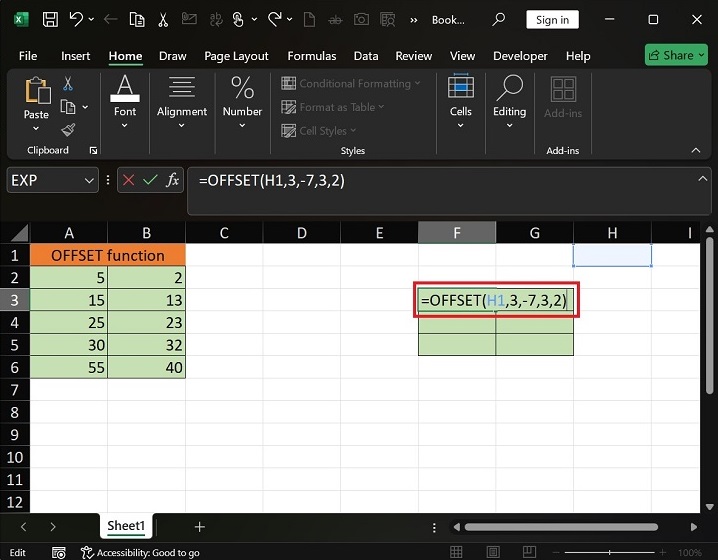Undo the last action in the title bar
Screen dimensions: 718x560
pos(76,19)
